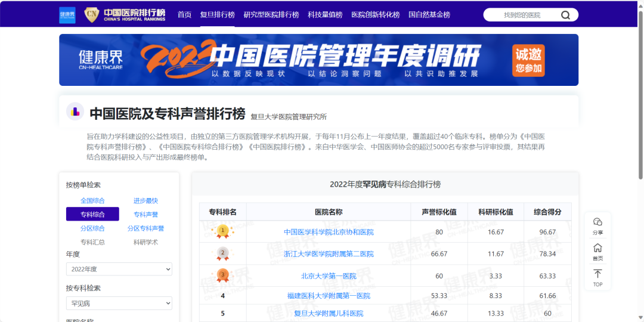Open 复旦排行榜 navigation tab
The width and height of the screenshot is (644, 322).
point(217,15)
